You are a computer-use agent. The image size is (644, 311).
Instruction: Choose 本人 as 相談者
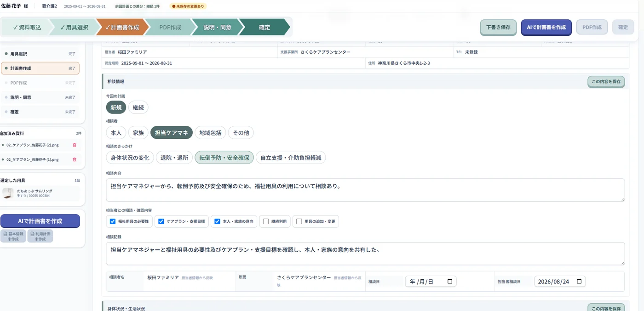(x=116, y=133)
